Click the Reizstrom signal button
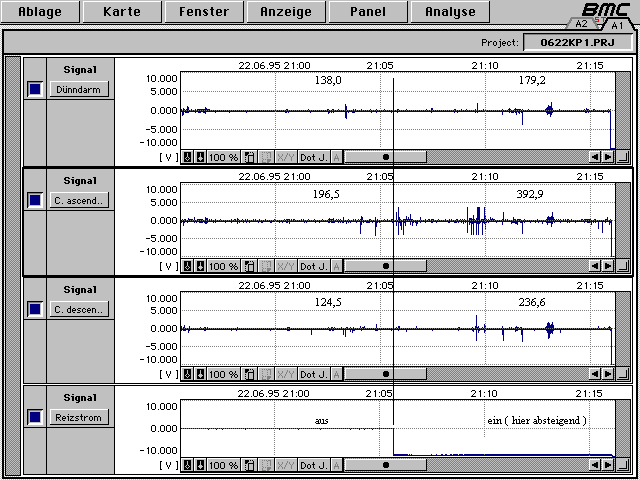Image resolution: width=640 pixels, height=480 pixels. pyautogui.click(x=79, y=417)
